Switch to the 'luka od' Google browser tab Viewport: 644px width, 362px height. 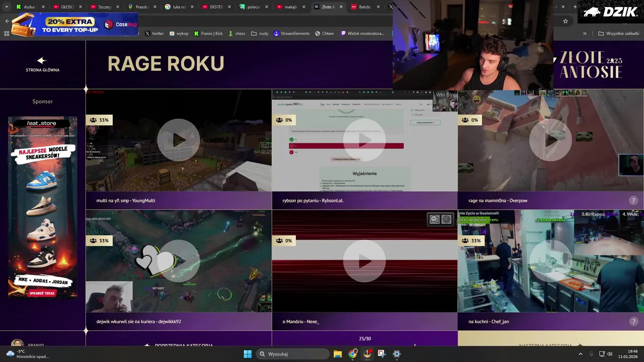click(179, 7)
